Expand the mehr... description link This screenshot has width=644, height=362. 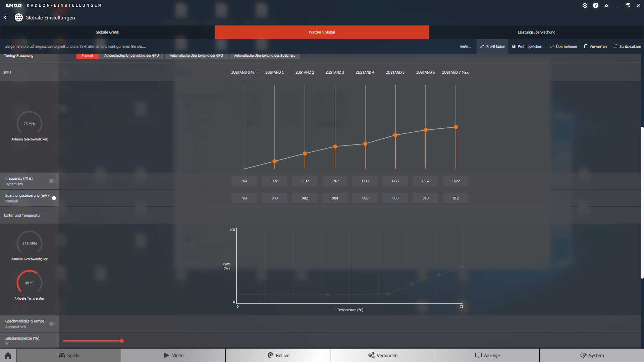466,47
